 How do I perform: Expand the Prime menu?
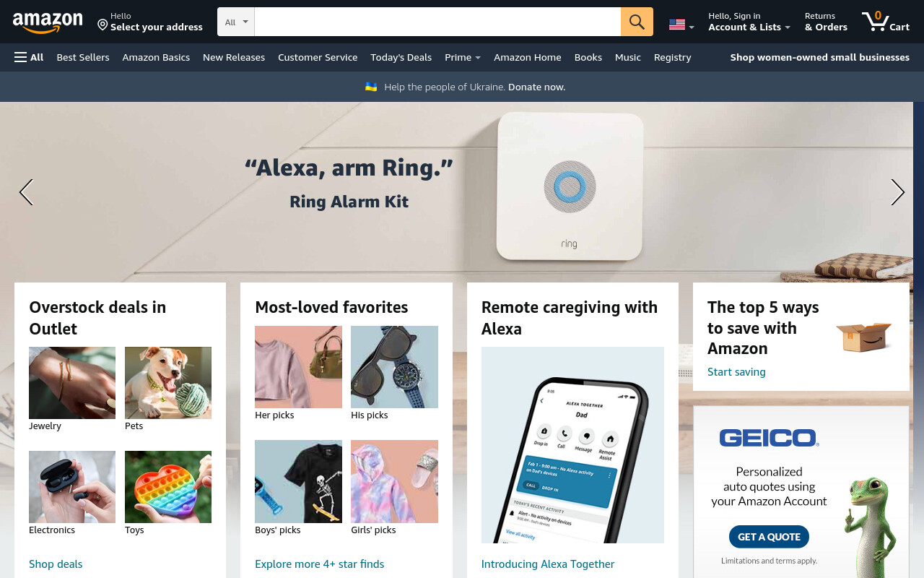tap(463, 57)
